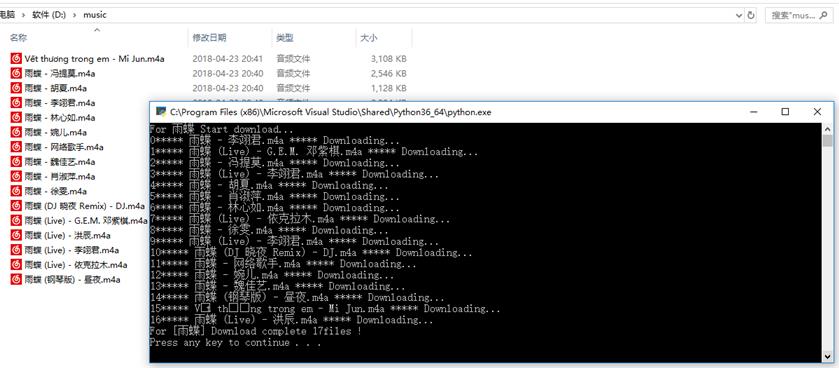Screen dimensions: 839x368
Task: Click the python.exe console window icon
Action: pyautogui.click(x=160, y=112)
